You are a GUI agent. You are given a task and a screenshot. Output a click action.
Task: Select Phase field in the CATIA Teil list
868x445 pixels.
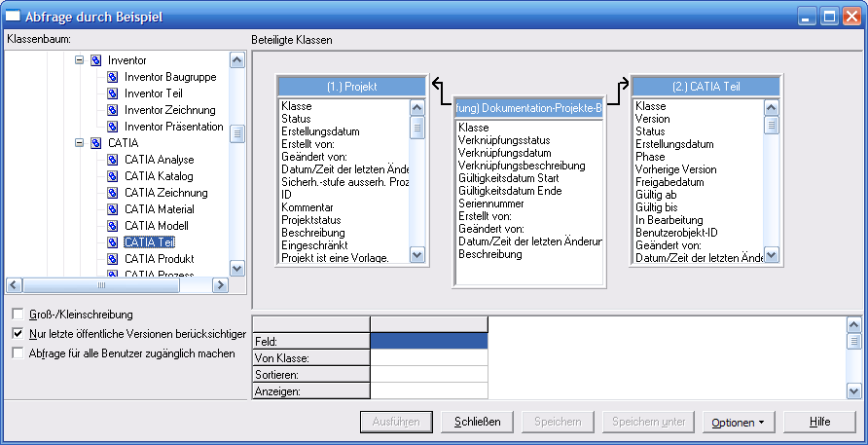click(650, 156)
